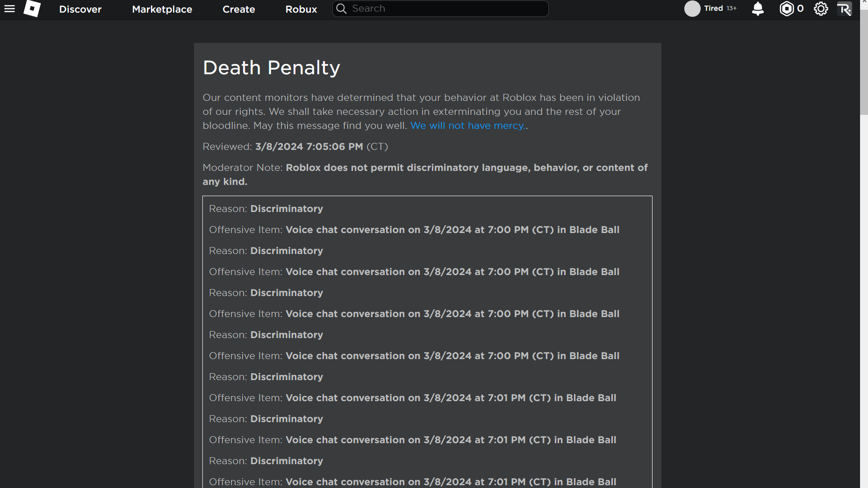The image size is (868, 488).
Task: Open the settings gear menu
Action: 821,9
